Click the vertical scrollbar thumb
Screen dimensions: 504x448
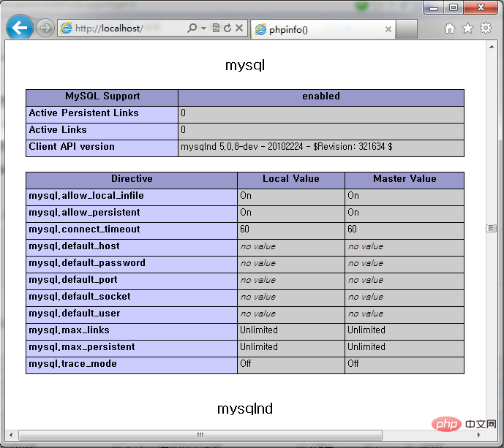[x=492, y=228]
